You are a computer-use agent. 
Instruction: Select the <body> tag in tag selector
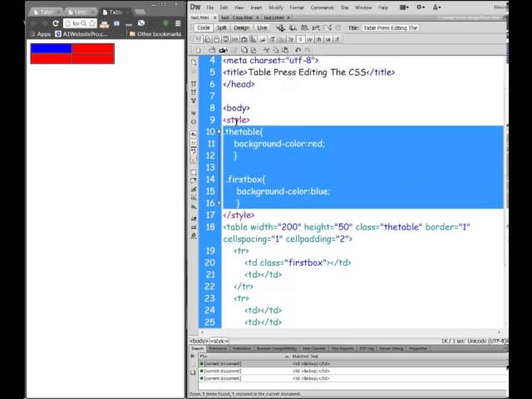pos(199,341)
